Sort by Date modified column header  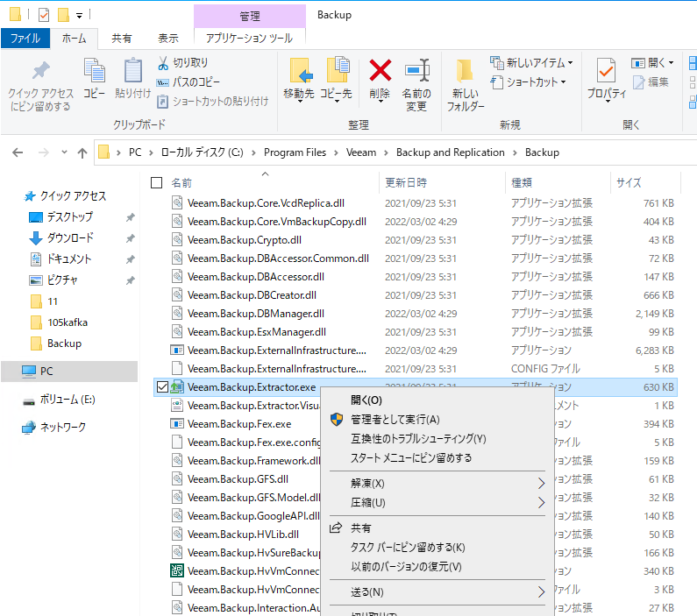(x=406, y=182)
